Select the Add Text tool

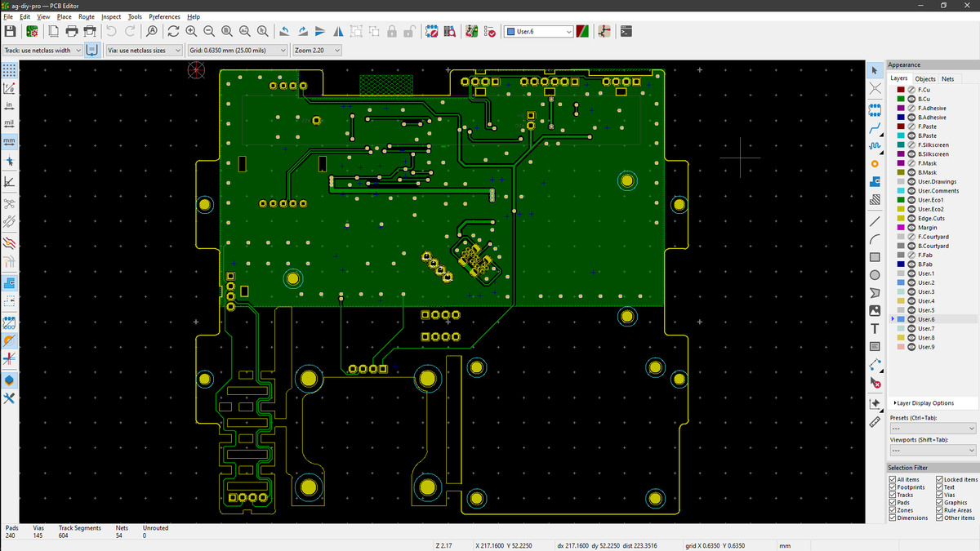875,329
